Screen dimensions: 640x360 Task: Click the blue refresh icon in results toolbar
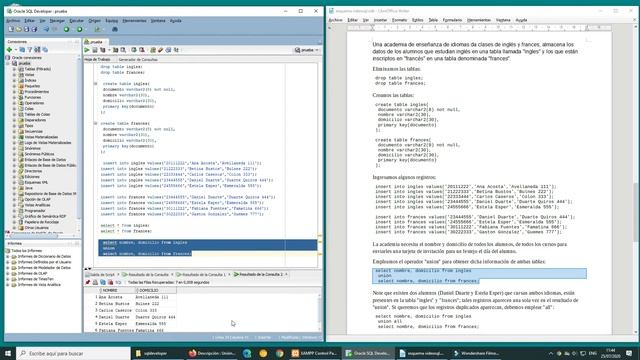tap(103, 282)
